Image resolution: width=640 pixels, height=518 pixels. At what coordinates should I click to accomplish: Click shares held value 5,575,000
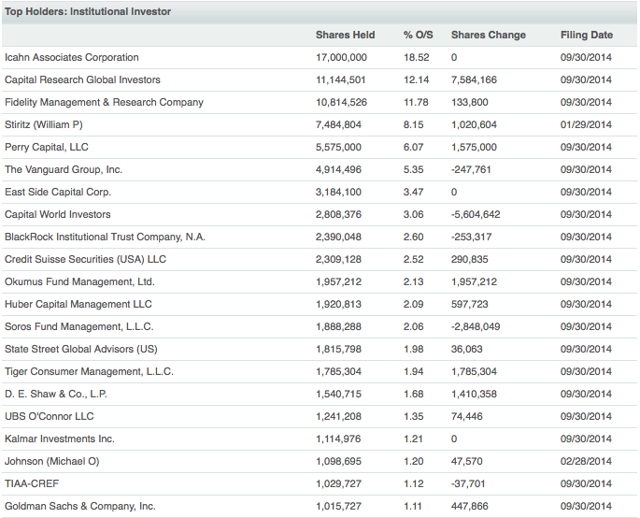click(338, 147)
